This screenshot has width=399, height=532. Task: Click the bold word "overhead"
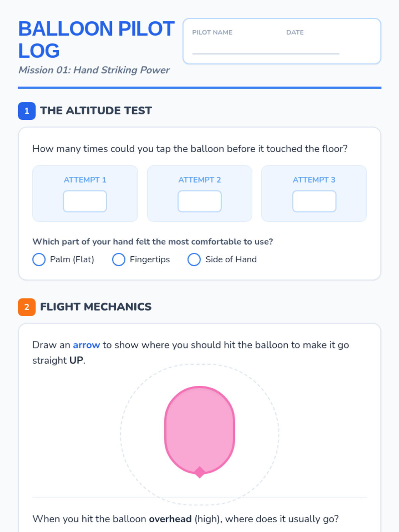(x=170, y=519)
